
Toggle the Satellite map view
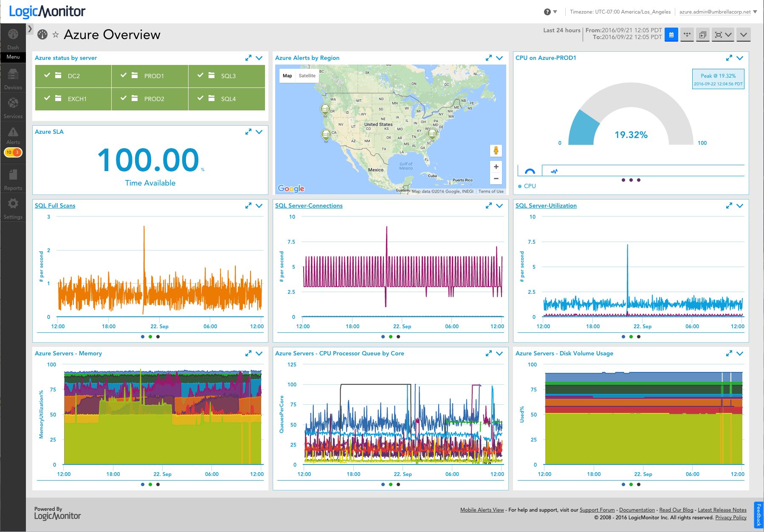pos(307,76)
